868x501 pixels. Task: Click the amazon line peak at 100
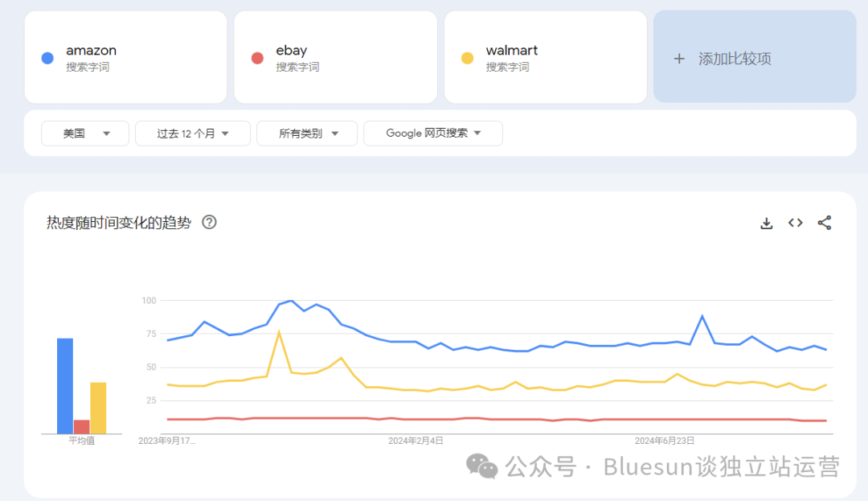coord(291,301)
